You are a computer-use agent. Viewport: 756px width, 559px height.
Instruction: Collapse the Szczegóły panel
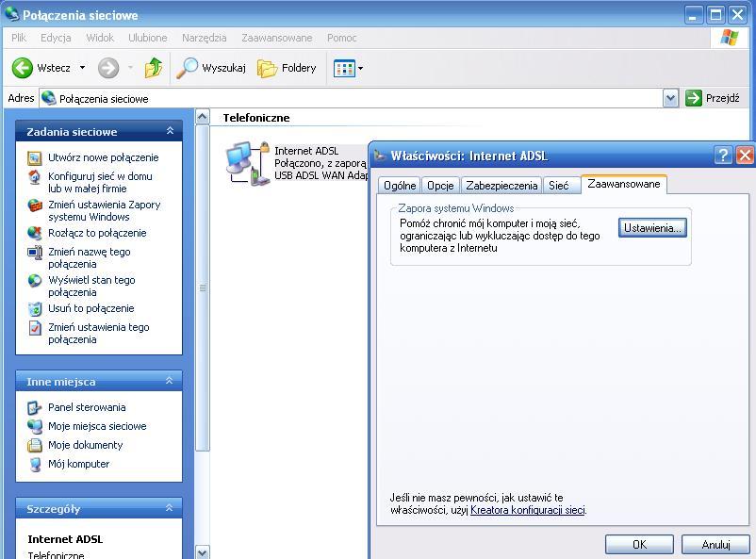(x=170, y=508)
